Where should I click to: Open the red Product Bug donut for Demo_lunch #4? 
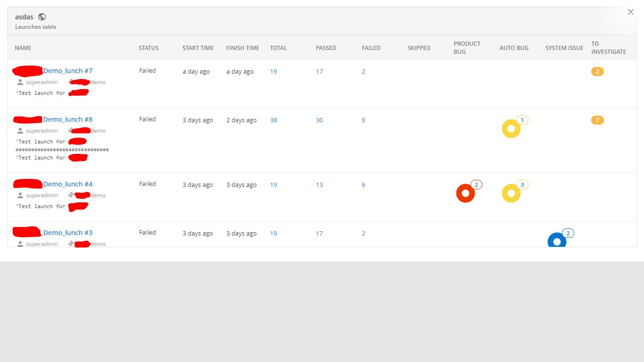(x=465, y=194)
